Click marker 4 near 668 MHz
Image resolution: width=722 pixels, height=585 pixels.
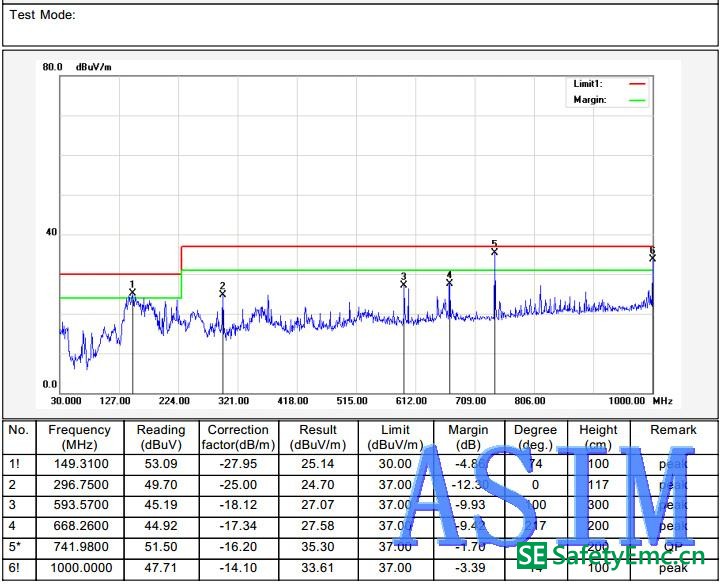(x=449, y=282)
